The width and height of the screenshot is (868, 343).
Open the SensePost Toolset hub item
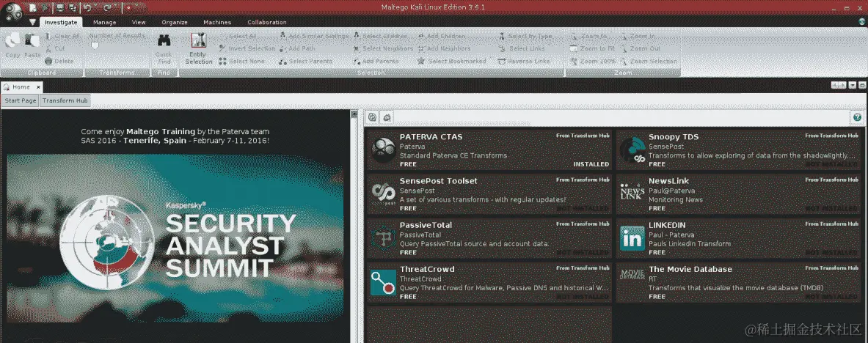point(489,194)
